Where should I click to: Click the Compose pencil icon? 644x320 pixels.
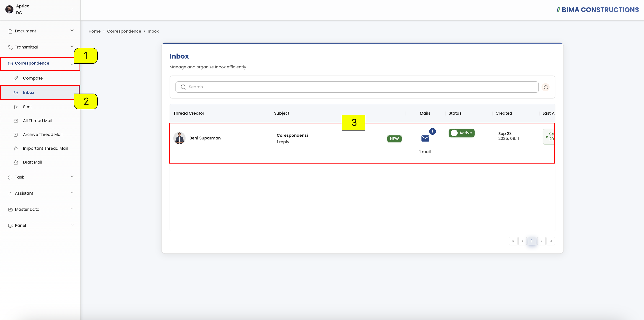click(x=16, y=78)
